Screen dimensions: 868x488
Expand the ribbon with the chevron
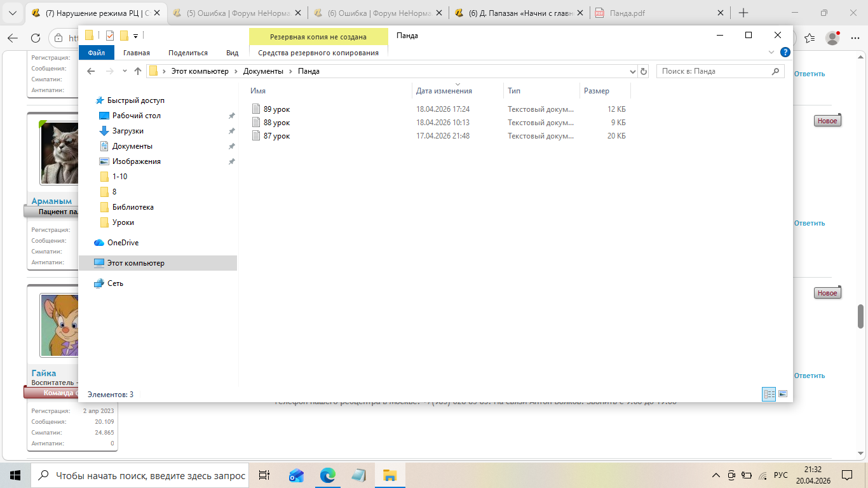click(x=771, y=53)
